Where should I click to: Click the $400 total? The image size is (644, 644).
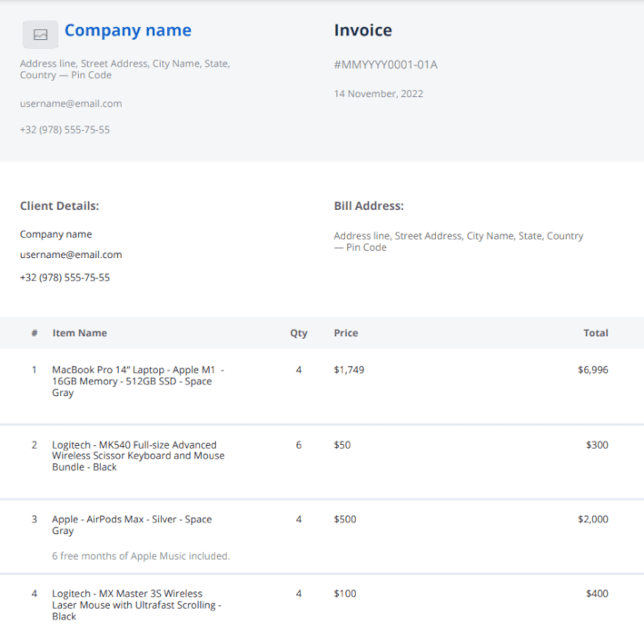[x=597, y=593]
